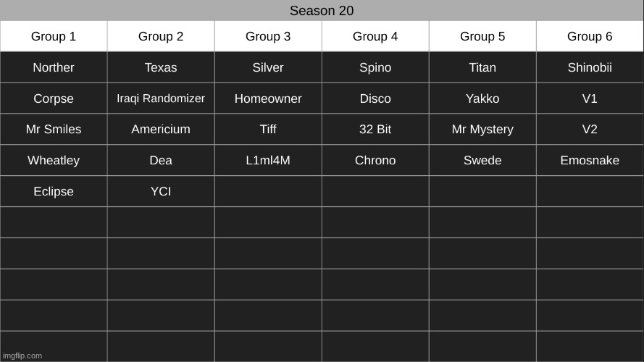The height and width of the screenshot is (362, 644).
Task: Select the Group 4 column header
Action: (375, 36)
